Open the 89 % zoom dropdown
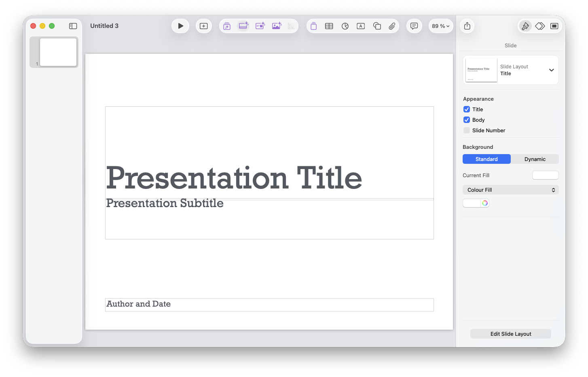Viewport: 588px width, 377px height. pos(441,26)
